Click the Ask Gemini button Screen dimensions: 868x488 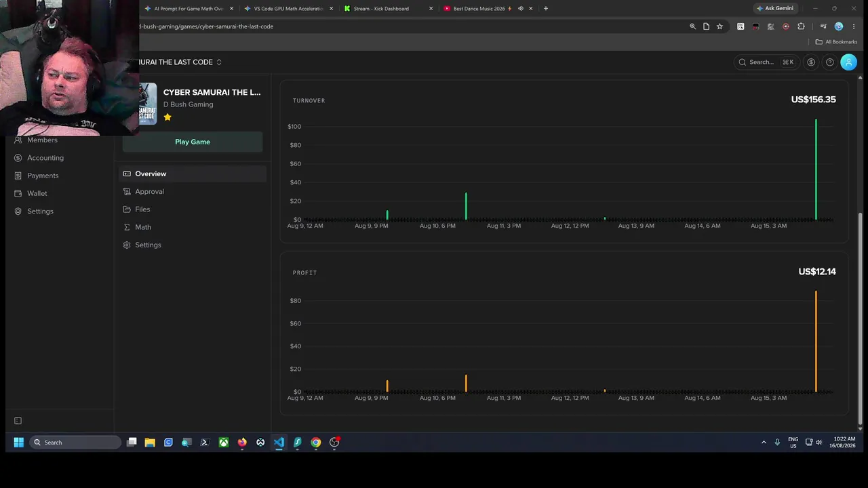tap(776, 9)
